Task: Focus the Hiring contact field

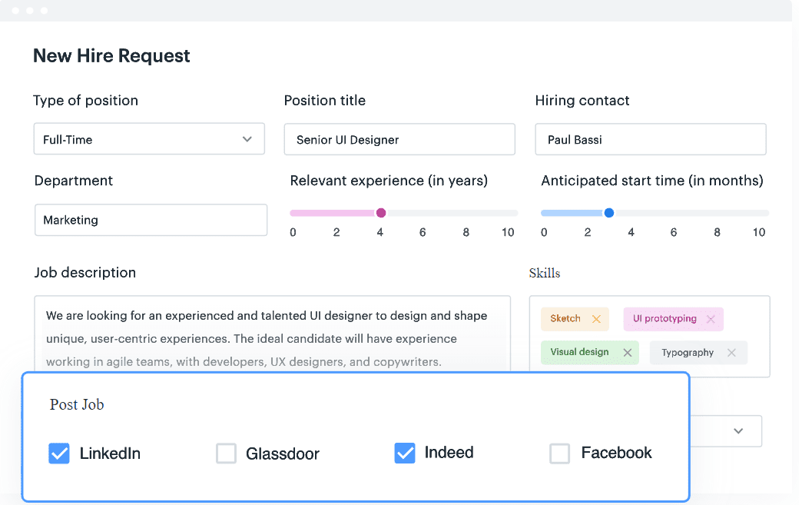Action: coord(651,140)
